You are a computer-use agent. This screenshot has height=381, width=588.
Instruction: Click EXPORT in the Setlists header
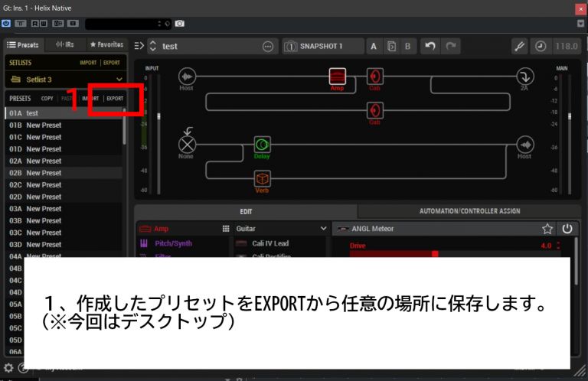(111, 63)
